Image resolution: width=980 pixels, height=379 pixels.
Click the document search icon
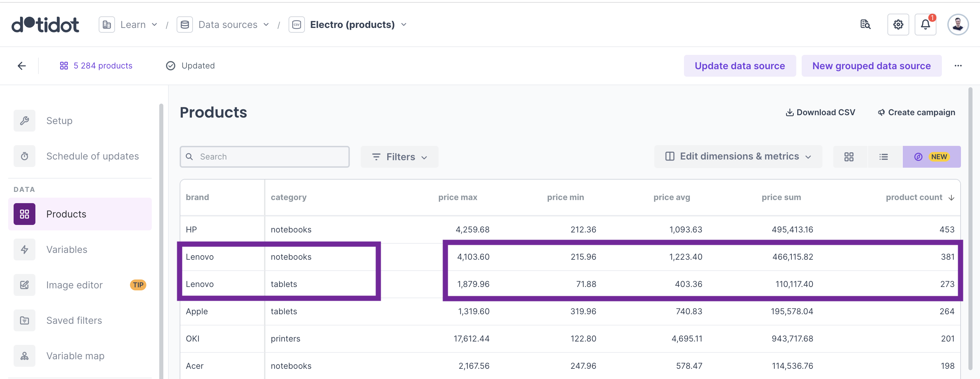tap(865, 25)
